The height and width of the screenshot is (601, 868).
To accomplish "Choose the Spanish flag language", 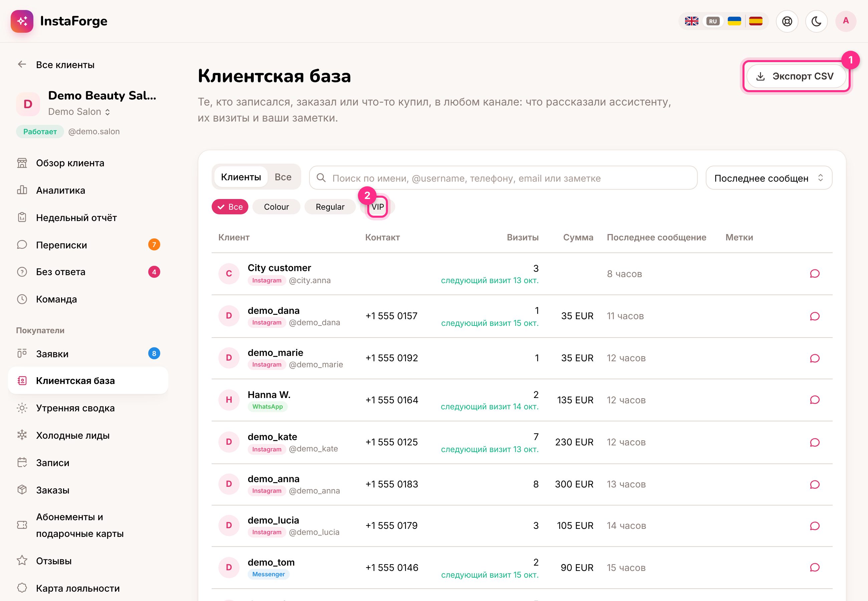I will point(755,21).
